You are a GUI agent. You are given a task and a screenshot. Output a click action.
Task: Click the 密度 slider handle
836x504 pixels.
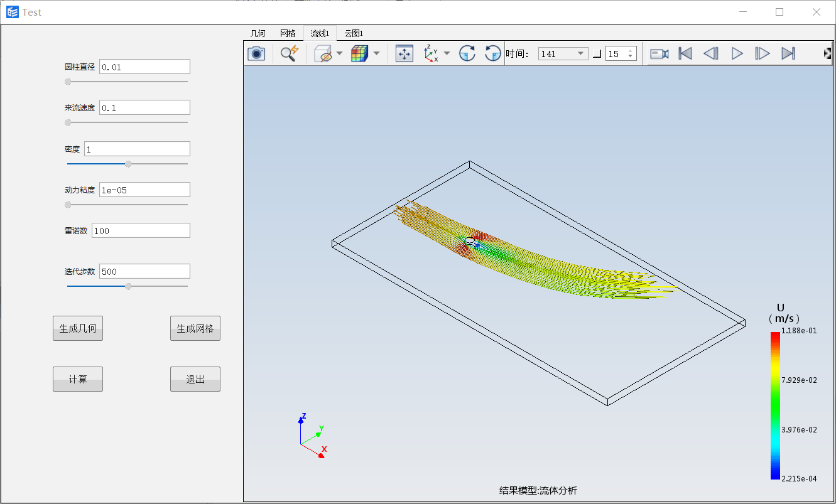click(128, 164)
